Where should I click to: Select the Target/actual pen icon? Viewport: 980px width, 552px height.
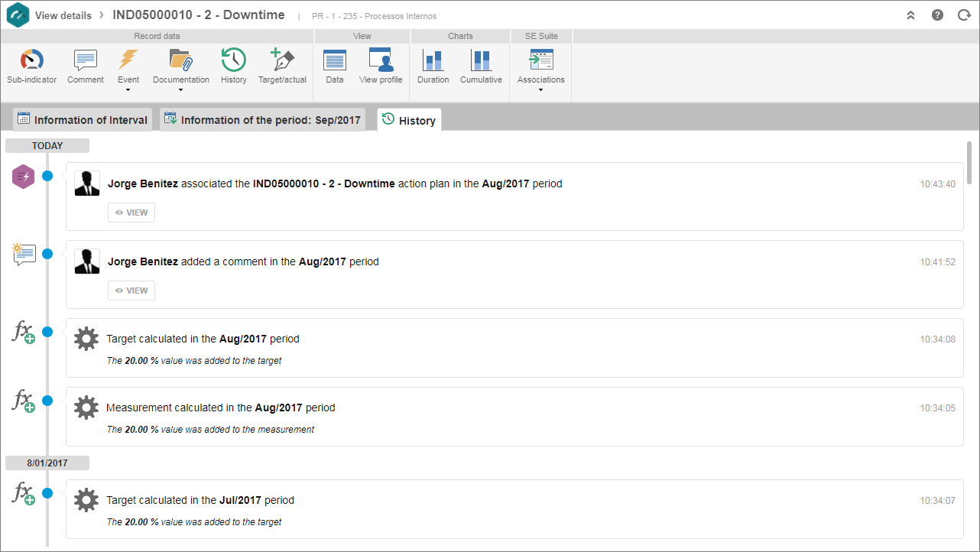(282, 60)
